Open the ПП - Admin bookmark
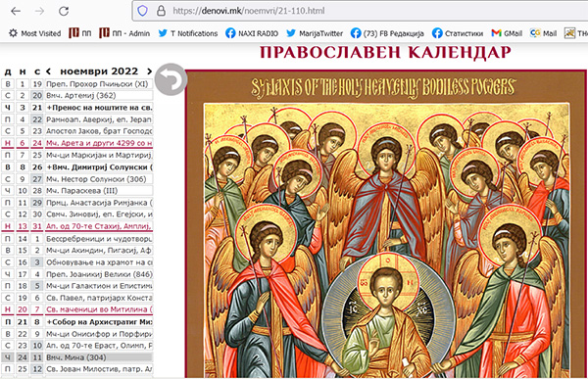This screenshot has height=379, width=588. point(124,33)
